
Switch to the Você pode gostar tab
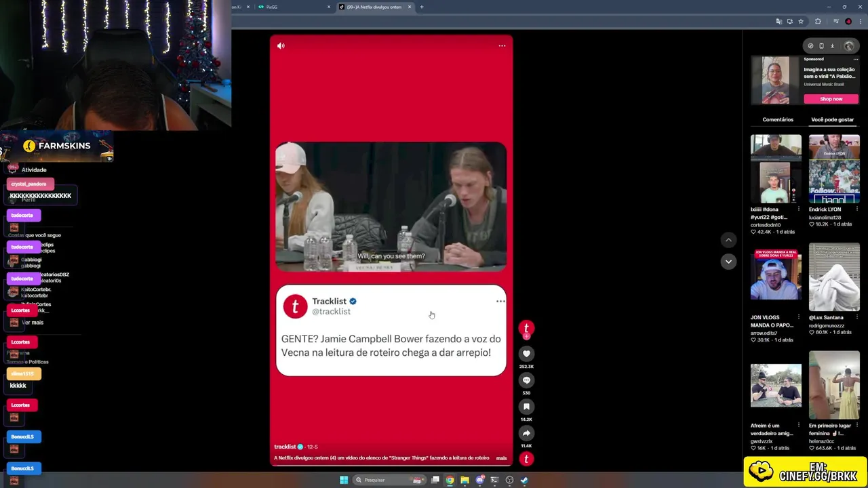coord(832,120)
